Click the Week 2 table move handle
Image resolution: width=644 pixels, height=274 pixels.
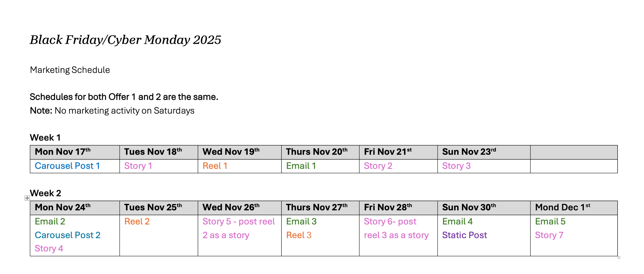27,198
